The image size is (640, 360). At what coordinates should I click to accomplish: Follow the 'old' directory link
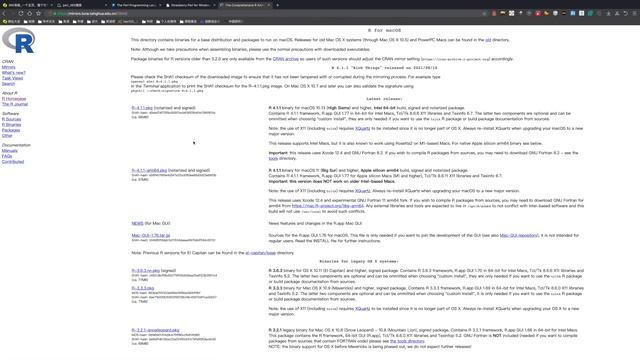pos(488,40)
